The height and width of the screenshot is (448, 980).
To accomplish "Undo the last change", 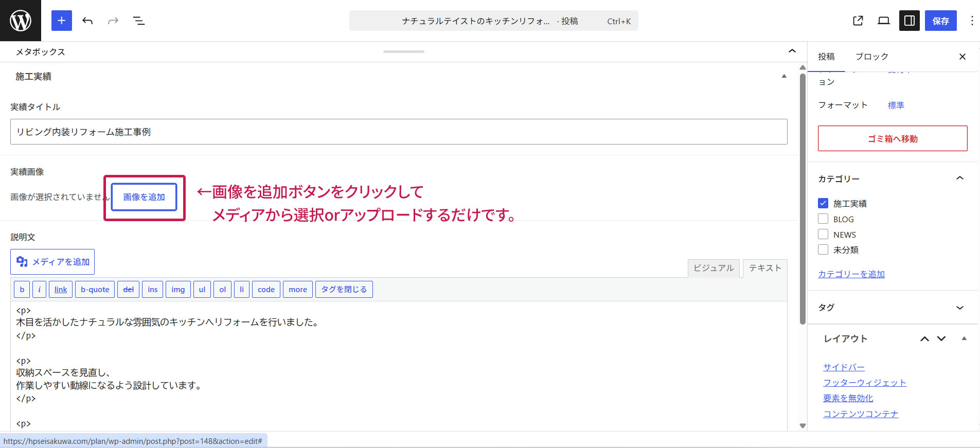I will pos(87,21).
